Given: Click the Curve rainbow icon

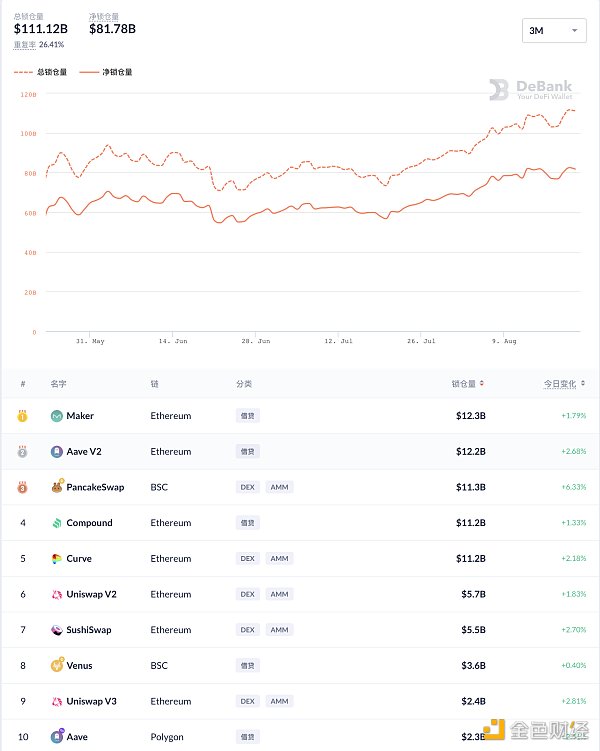Looking at the screenshot, I should point(57,558).
